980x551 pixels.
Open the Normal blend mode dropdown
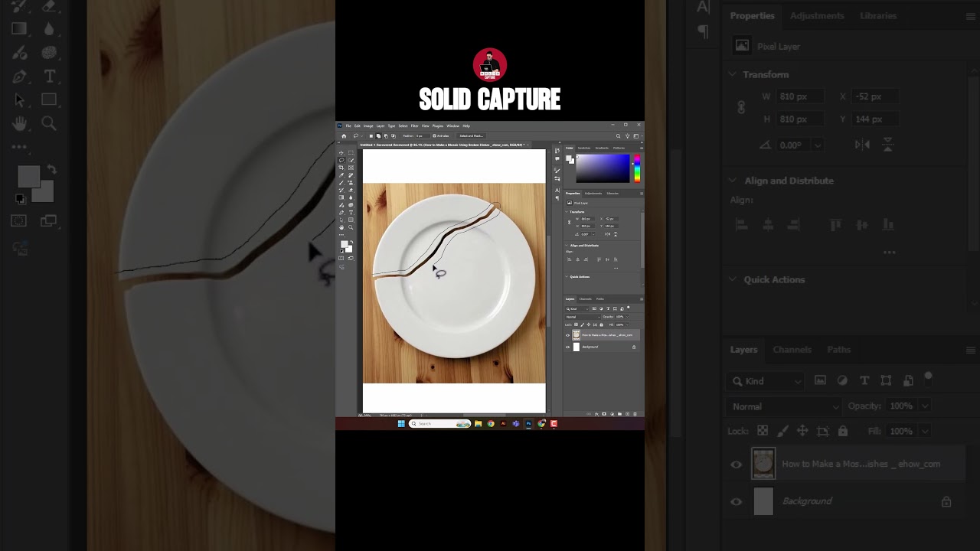click(x=583, y=317)
